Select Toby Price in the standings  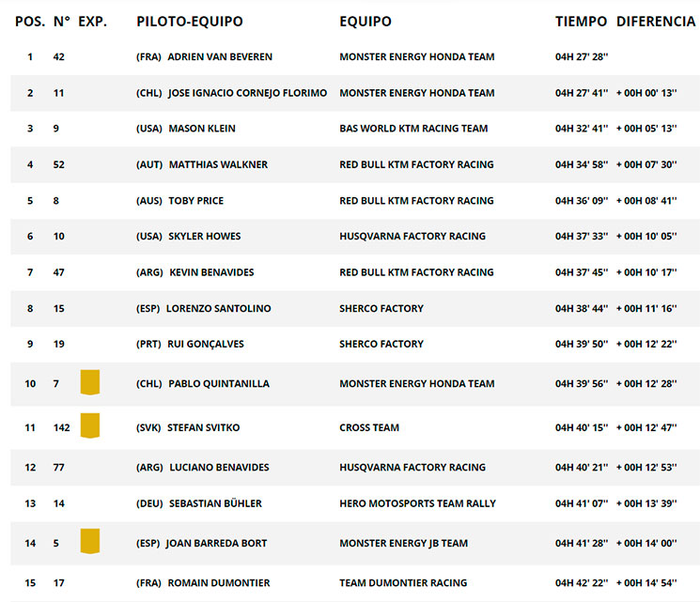click(x=196, y=201)
